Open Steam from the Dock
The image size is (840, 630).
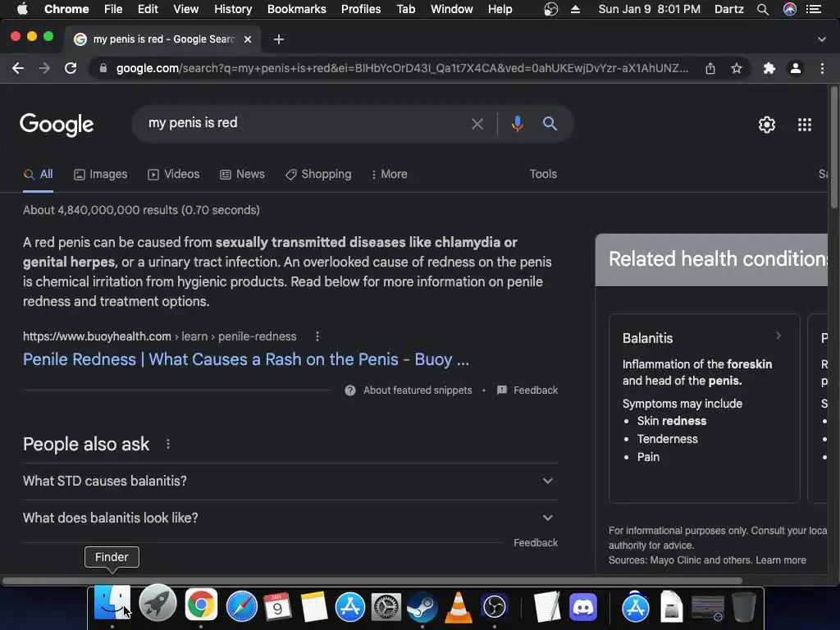(x=422, y=607)
